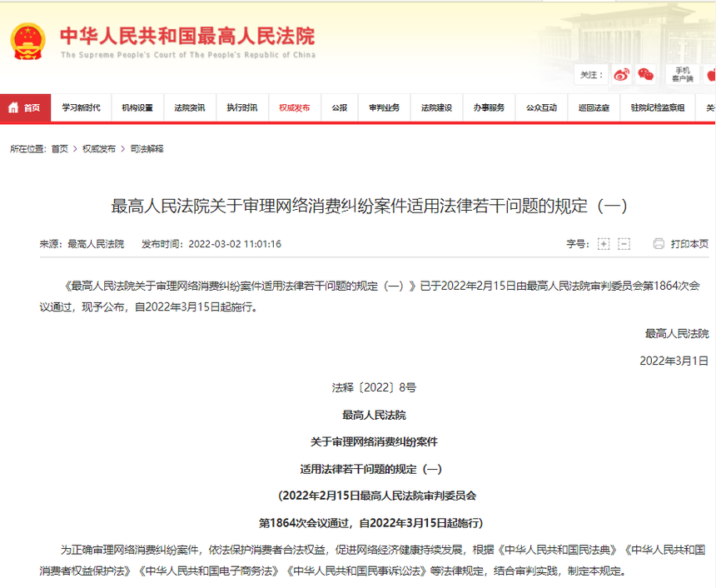Click the home icon in the red 首页 tab

[13, 107]
